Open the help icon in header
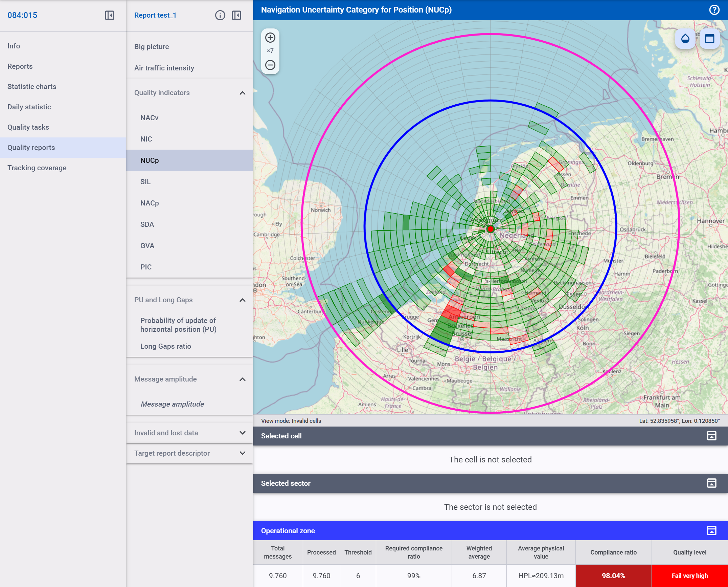 pos(714,10)
